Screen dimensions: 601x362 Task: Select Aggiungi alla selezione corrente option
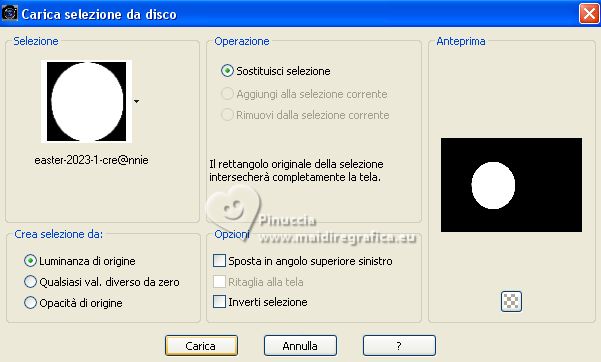(227, 94)
